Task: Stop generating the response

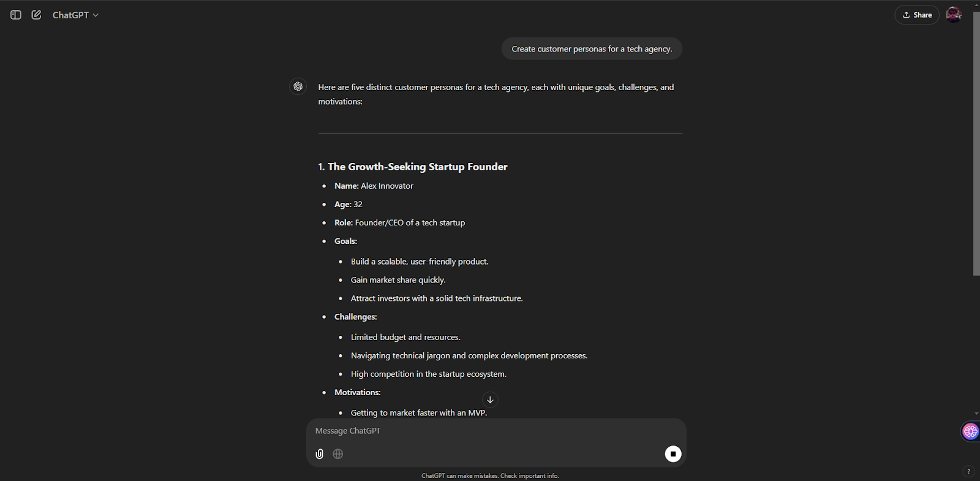Action: point(673,454)
